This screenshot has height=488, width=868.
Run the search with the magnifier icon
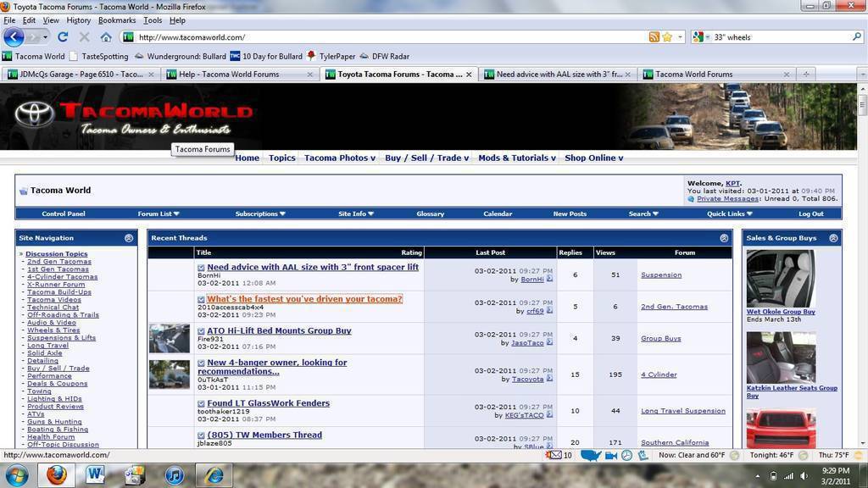[x=856, y=37]
